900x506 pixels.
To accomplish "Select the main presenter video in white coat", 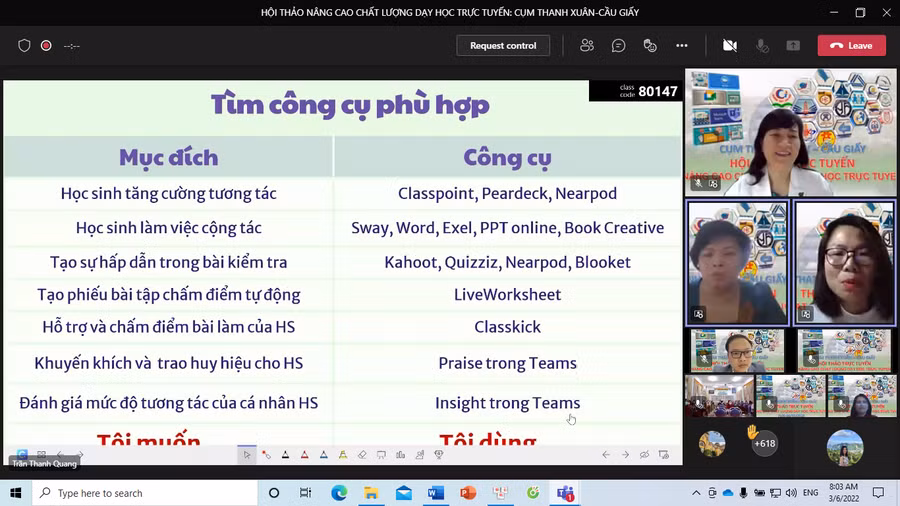I will 790,133.
